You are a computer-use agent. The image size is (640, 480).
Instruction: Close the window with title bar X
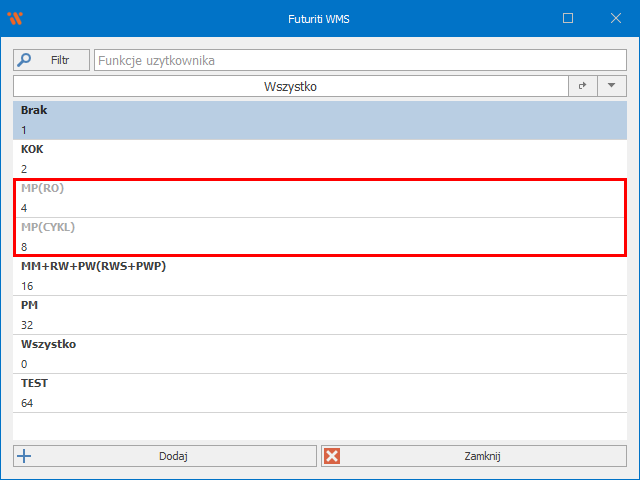(x=614, y=18)
